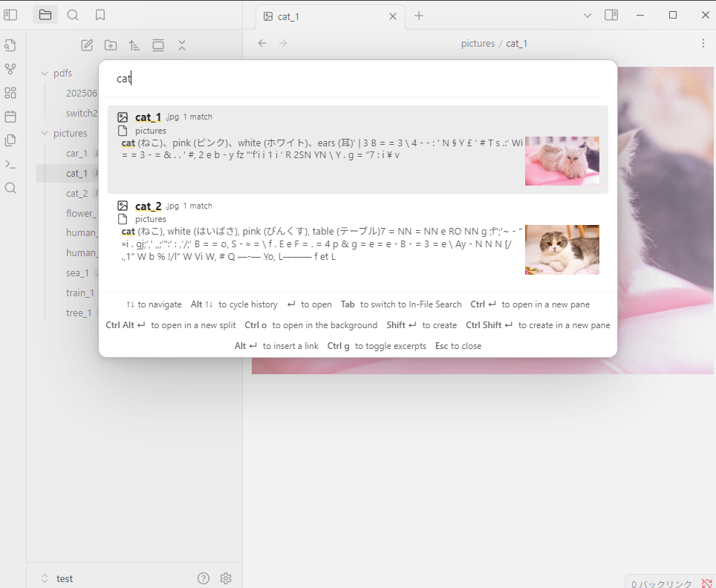The width and height of the screenshot is (716, 588).
Task: Click the sync status icon in the status bar
Action: pyautogui.click(x=706, y=584)
